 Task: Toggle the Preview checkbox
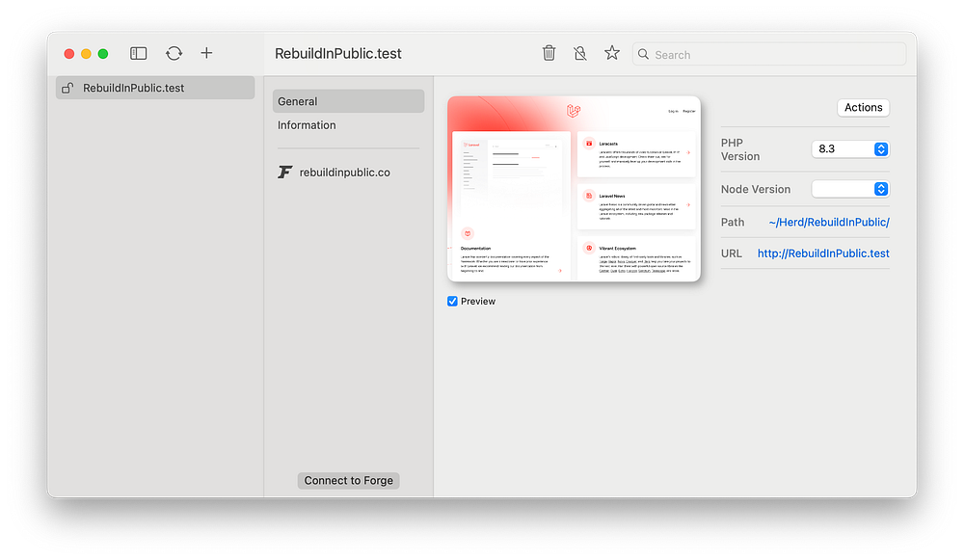coord(452,302)
